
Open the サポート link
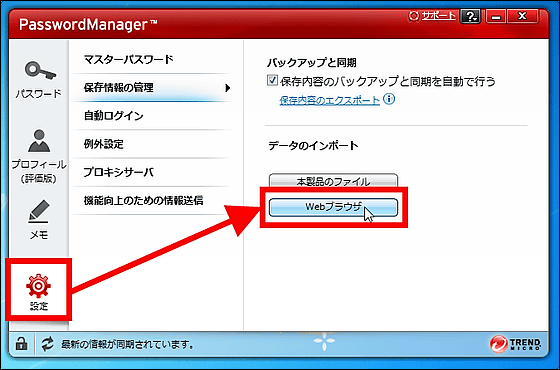coord(438,16)
